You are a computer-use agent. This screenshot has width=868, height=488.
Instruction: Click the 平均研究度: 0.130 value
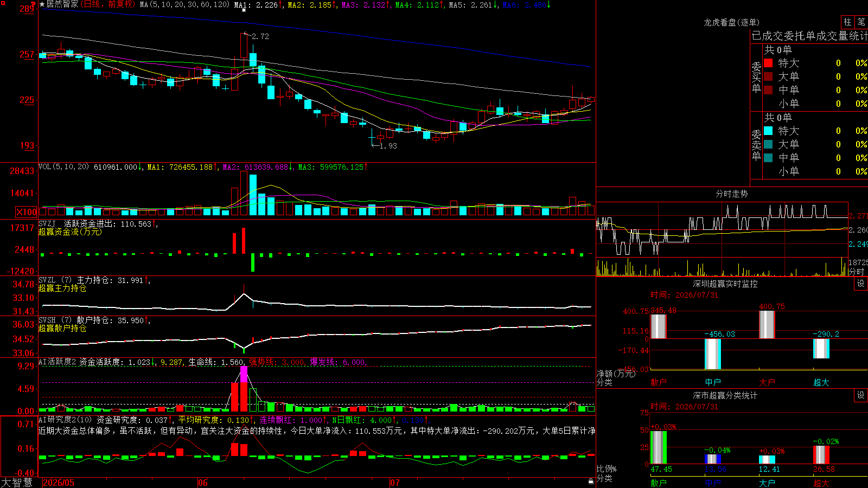[x=216, y=420]
